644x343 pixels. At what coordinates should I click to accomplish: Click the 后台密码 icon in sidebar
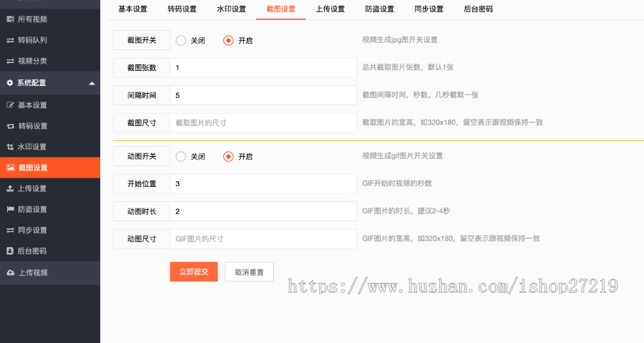click(10, 251)
